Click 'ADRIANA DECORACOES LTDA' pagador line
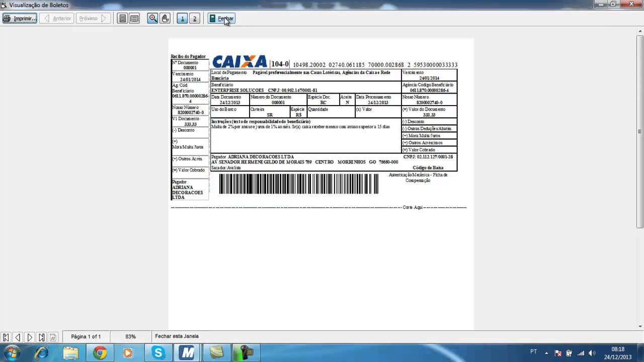644x362 pixels. [261, 157]
